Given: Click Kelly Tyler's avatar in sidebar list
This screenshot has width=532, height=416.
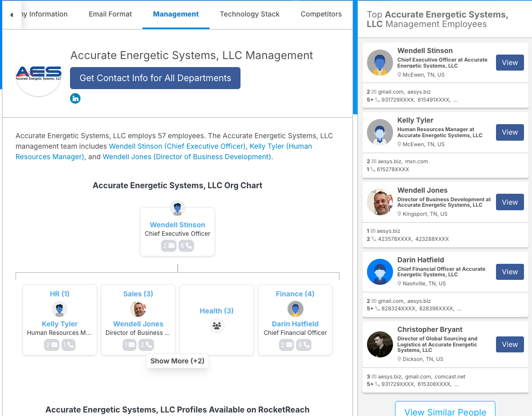Looking at the screenshot, I should (380, 132).
